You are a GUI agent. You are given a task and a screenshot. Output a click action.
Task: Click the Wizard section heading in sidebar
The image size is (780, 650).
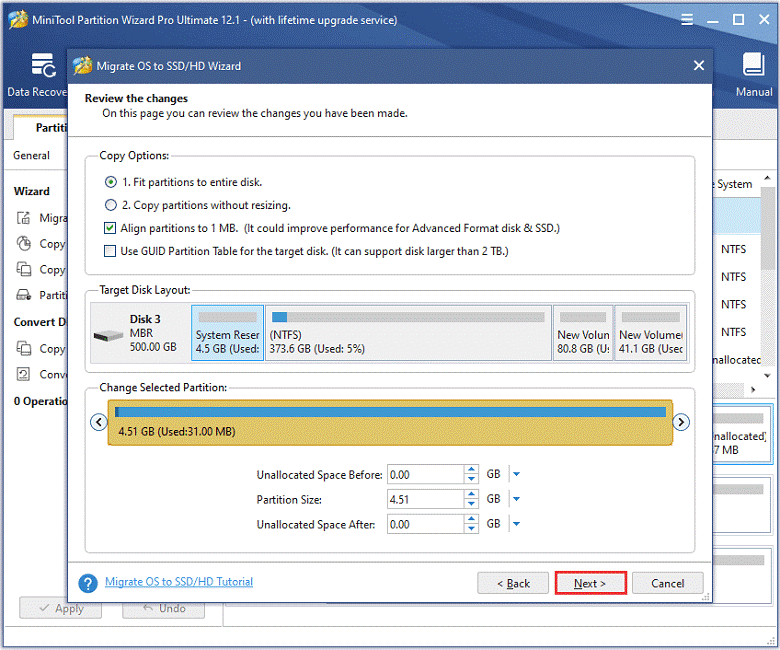click(31, 191)
